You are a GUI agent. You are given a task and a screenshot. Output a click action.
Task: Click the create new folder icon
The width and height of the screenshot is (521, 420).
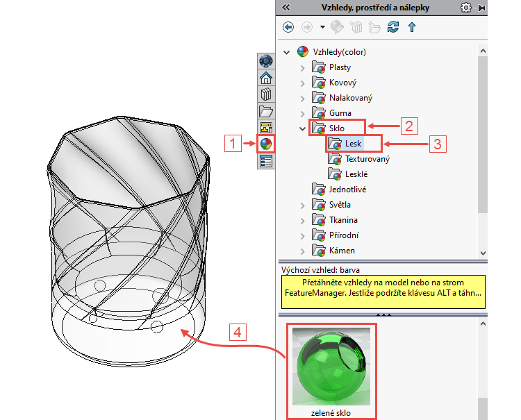(x=374, y=27)
